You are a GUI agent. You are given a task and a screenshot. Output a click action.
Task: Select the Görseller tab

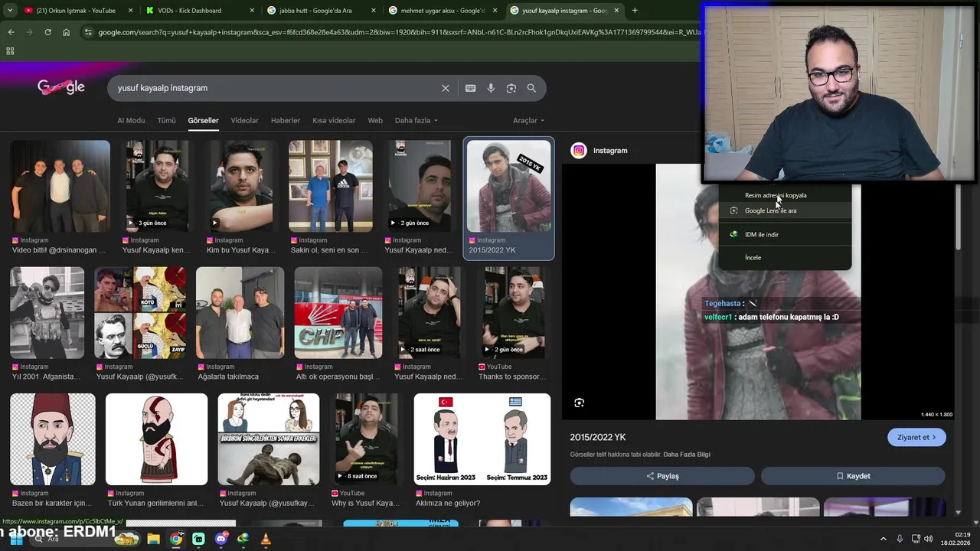pyautogui.click(x=203, y=120)
